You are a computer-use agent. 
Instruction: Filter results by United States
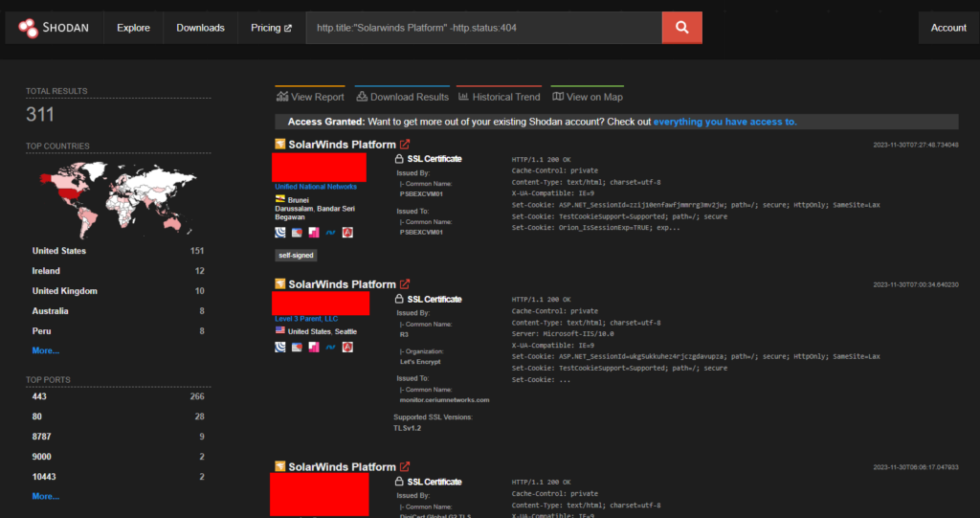(118, 251)
